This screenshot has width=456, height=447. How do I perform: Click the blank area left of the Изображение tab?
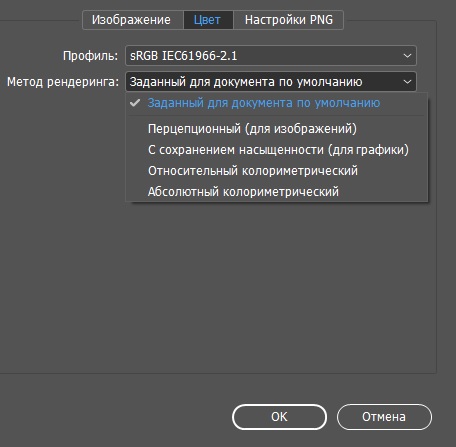coord(40,15)
